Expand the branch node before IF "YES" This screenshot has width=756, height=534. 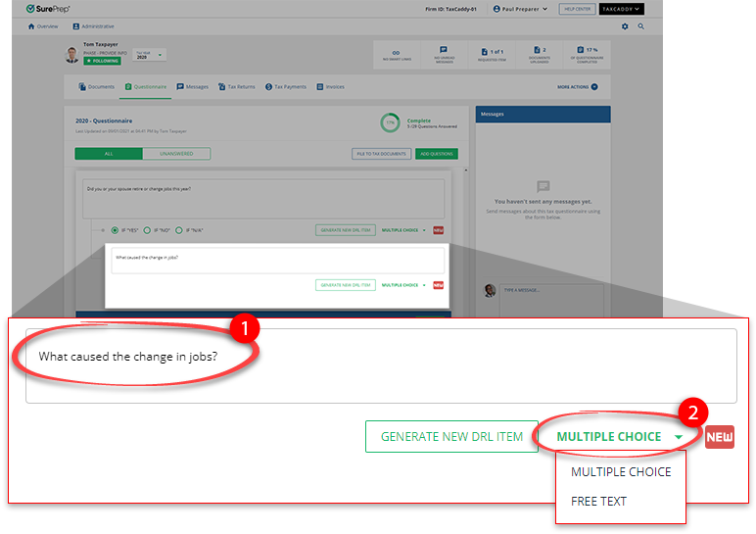click(103, 230)
